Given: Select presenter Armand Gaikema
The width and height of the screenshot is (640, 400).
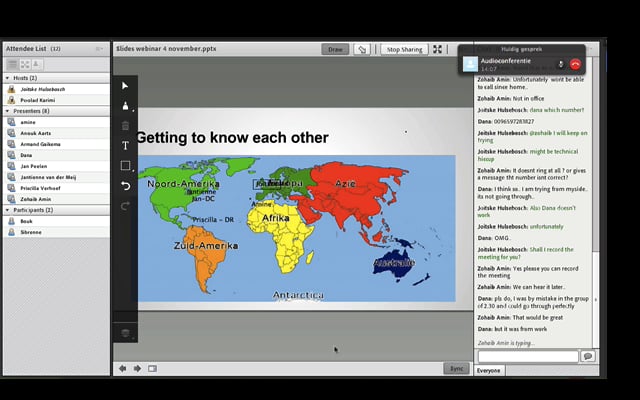Looking at the screenshot, I should coord(56,144).
